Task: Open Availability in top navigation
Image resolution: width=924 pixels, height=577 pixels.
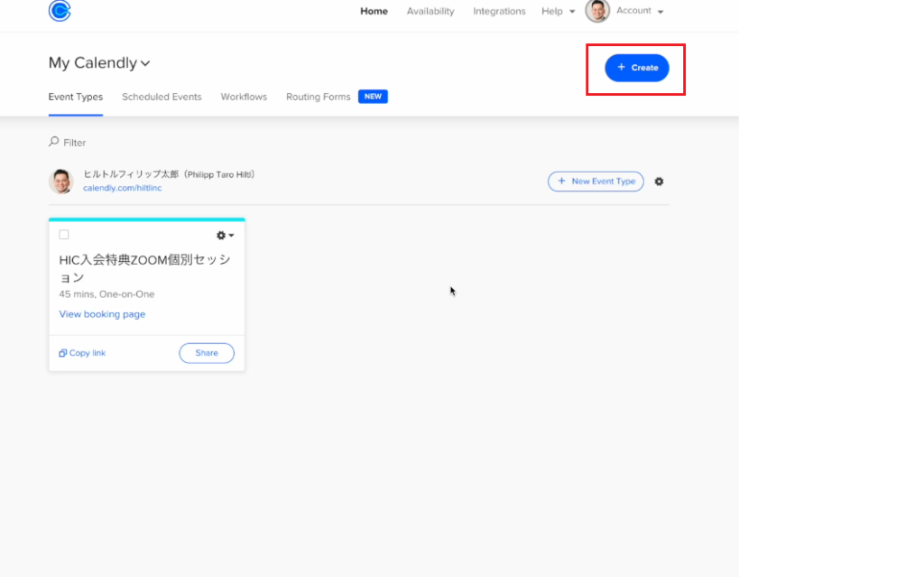Action: (430, 11)
